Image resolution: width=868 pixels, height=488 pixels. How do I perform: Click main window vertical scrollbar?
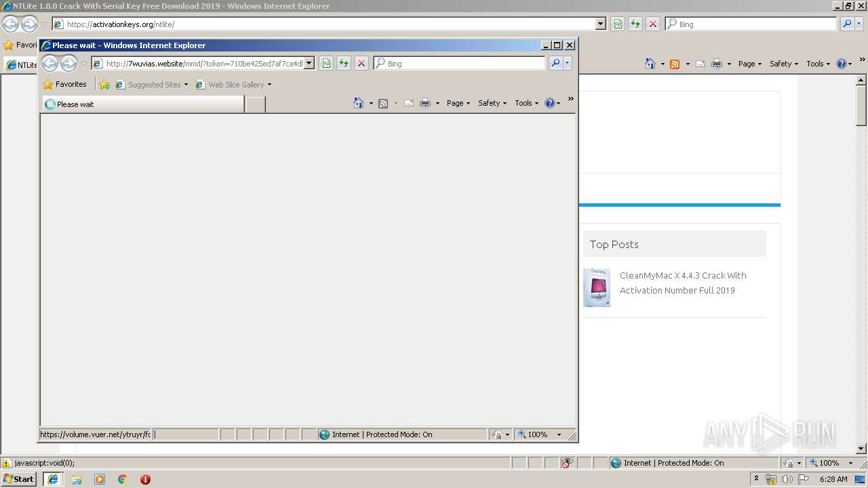[x=861, y=264]
